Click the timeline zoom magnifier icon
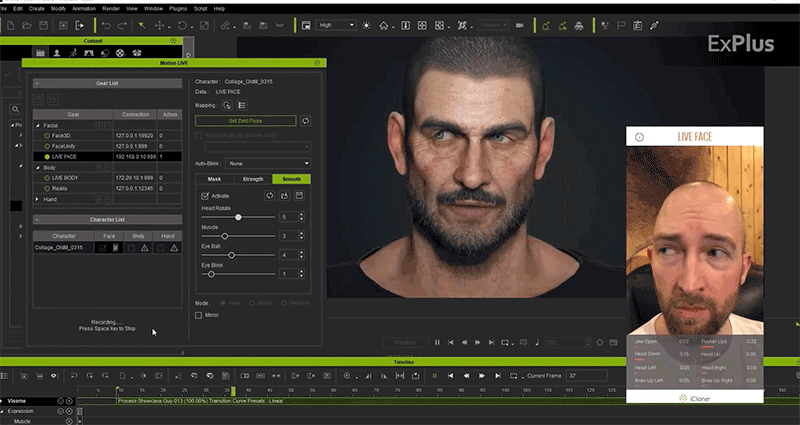Viewport: 800px width, 425px height. coord(347,376)
